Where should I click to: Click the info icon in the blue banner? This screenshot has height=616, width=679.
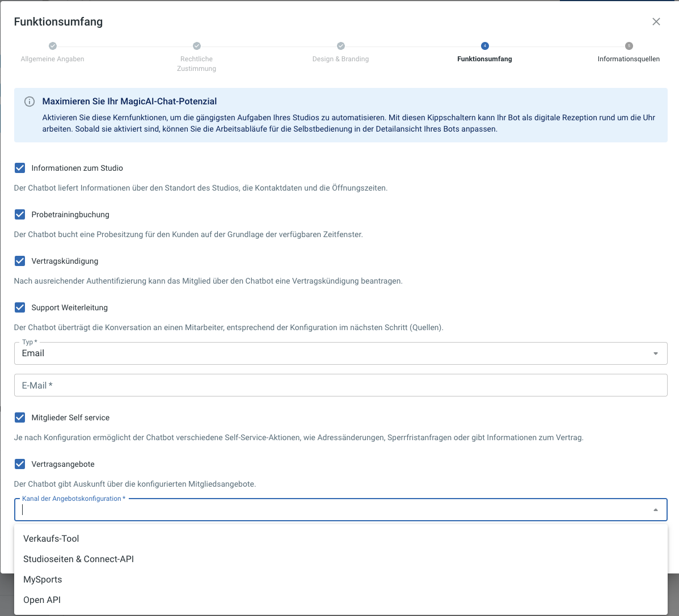pos(29,102)
